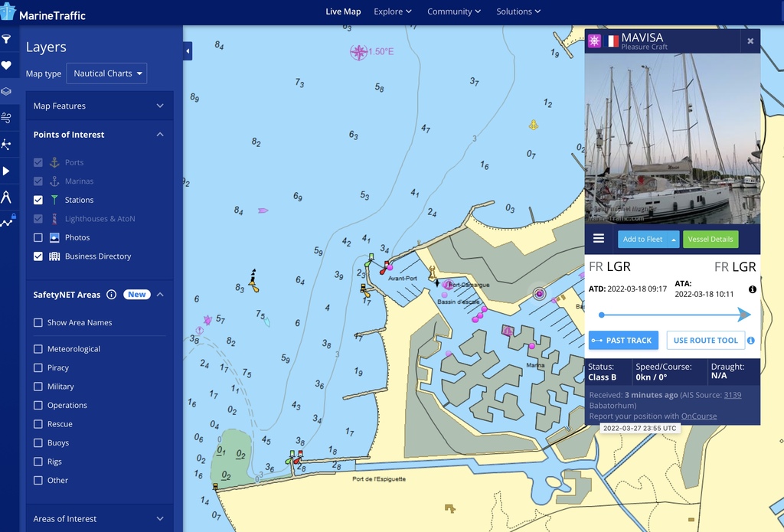This screenshot has width=784, height=532.
Task: Click the playback arrow icon in sidebar
Action: [x=6, y=171]
